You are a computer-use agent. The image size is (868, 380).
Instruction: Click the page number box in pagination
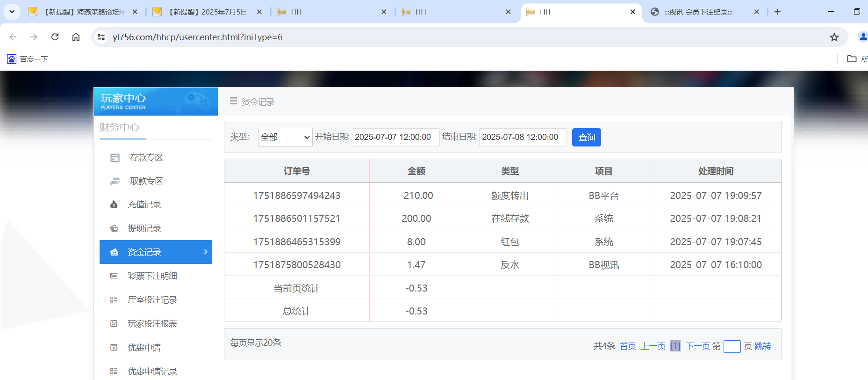pos(732,346)
